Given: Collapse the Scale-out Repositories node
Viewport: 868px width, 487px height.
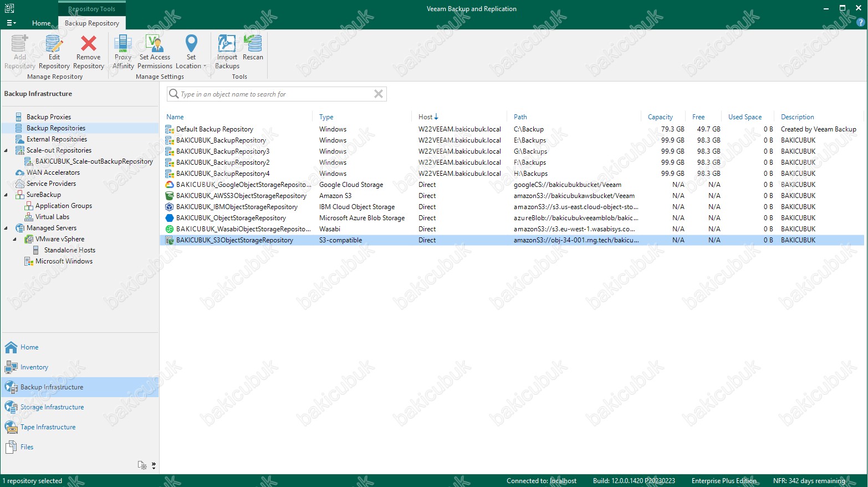Looking at the screenshot, I should point(6,150).
